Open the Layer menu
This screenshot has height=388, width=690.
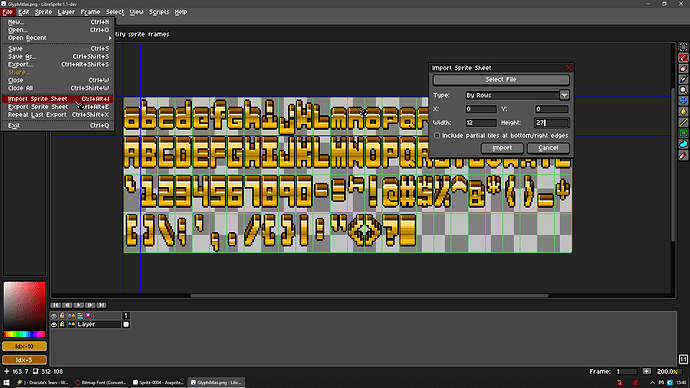(66, 12)
